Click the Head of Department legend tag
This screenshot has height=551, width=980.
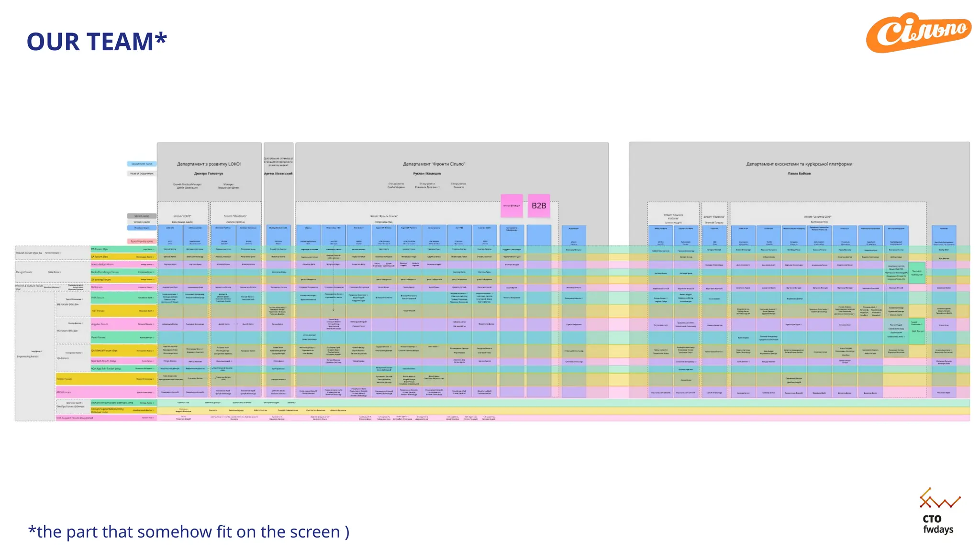point(142,174)
